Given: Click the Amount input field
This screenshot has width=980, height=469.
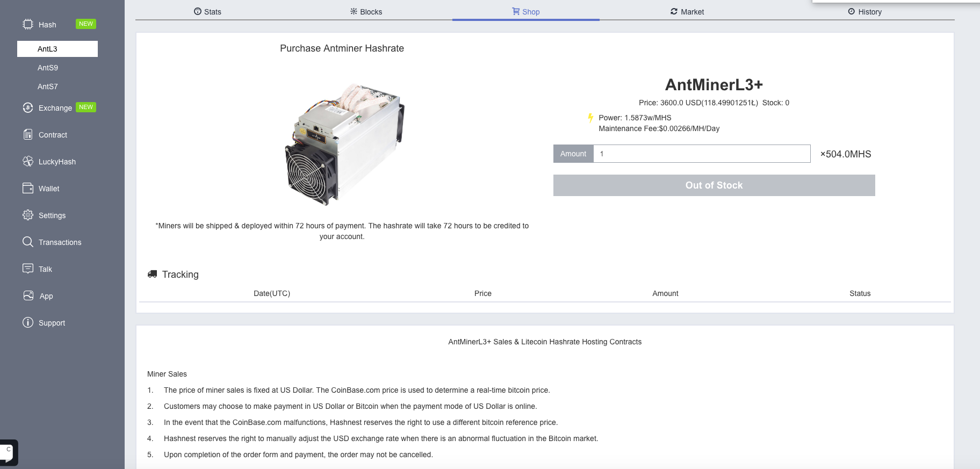Looking at the screenshot, I should (701, 154).
